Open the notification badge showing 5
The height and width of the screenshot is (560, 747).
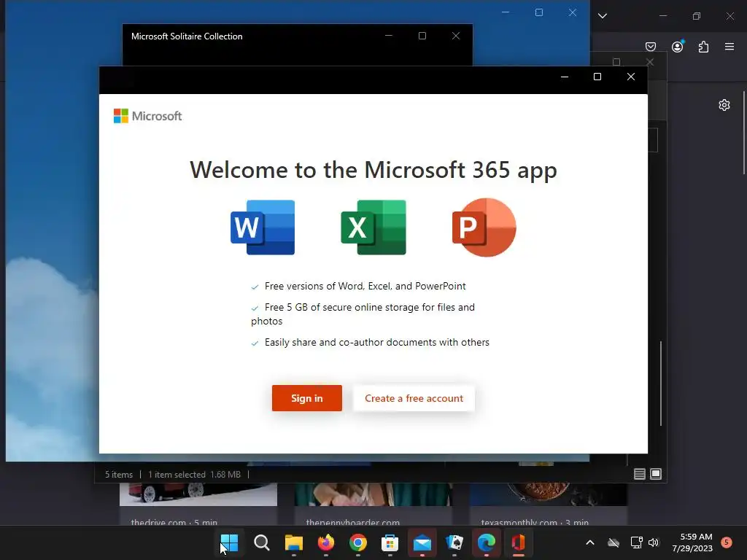(727, 542)
